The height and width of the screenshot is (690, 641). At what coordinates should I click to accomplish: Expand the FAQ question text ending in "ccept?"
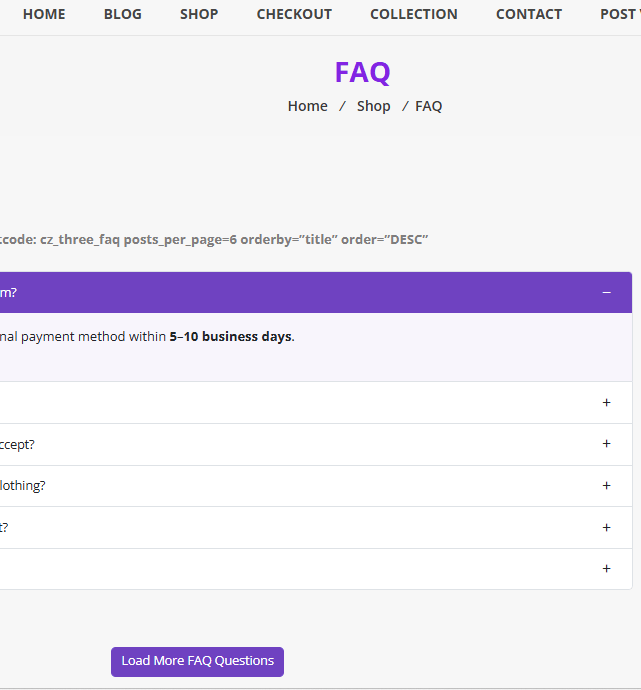pyautogui.click(x=17, y=444)
